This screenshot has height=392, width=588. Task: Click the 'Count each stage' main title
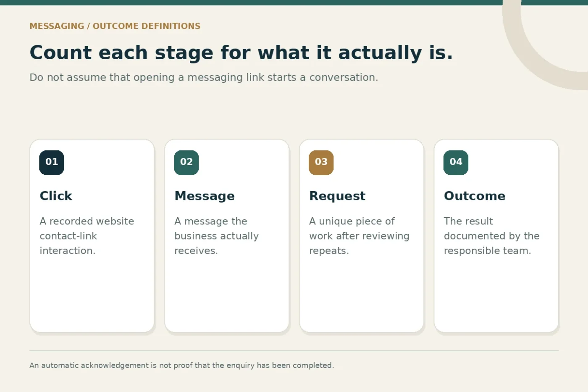coord(241,53)
